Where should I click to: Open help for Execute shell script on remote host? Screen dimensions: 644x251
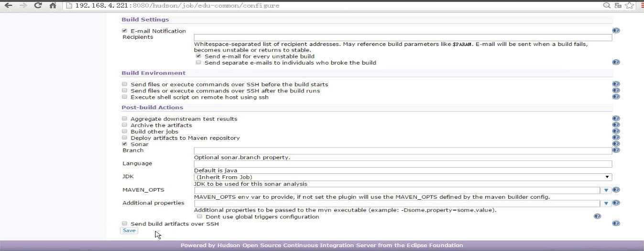(x=616, y=96)
